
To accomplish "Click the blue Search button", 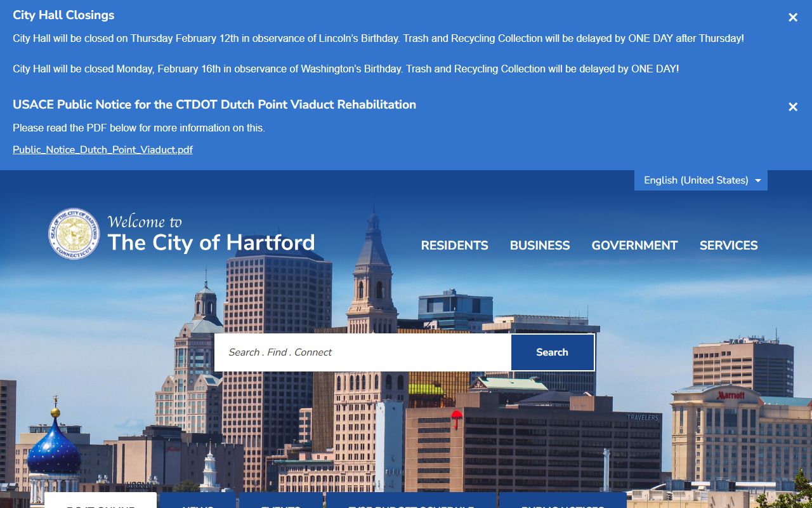I will point(553,352).
